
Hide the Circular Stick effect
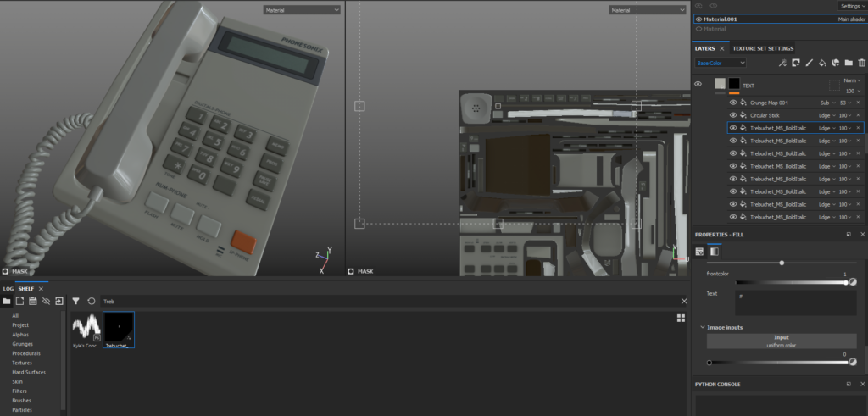click(733, 115)
